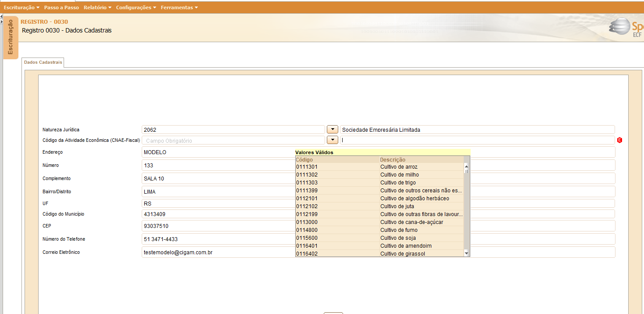Select code 0116401 Cultivo de amendoim
Screen dimensions: 644x314
pos(379,246)
